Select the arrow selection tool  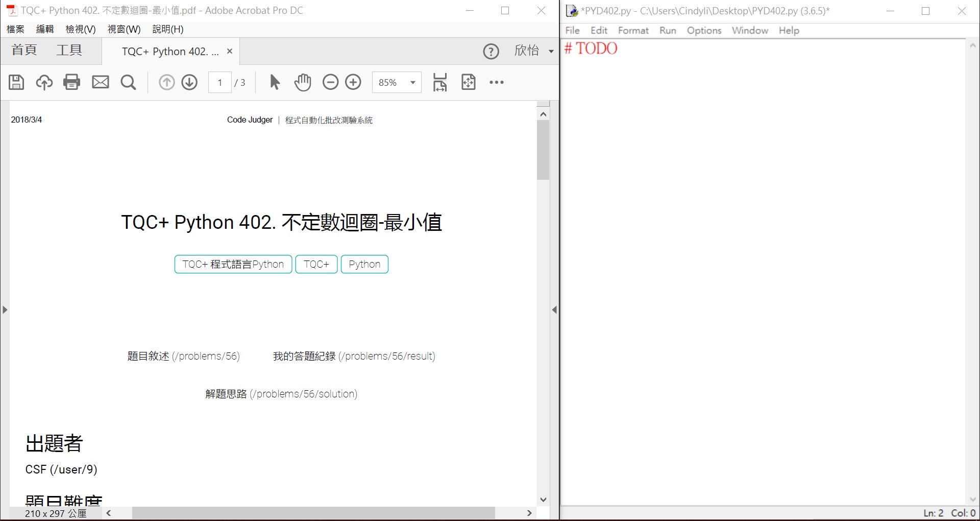[x=275, y=82]
